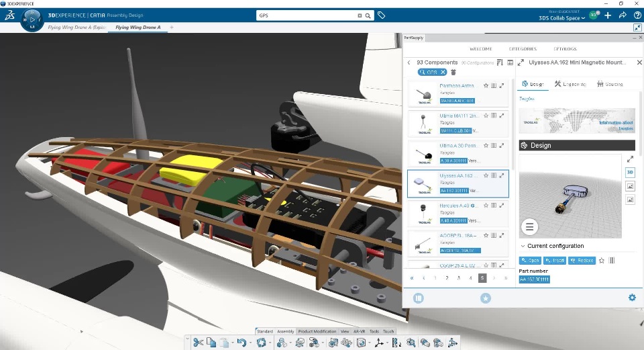Click the settings gear in PartSupply panel
The image size is (644, 350).
(x=632, y=298)
